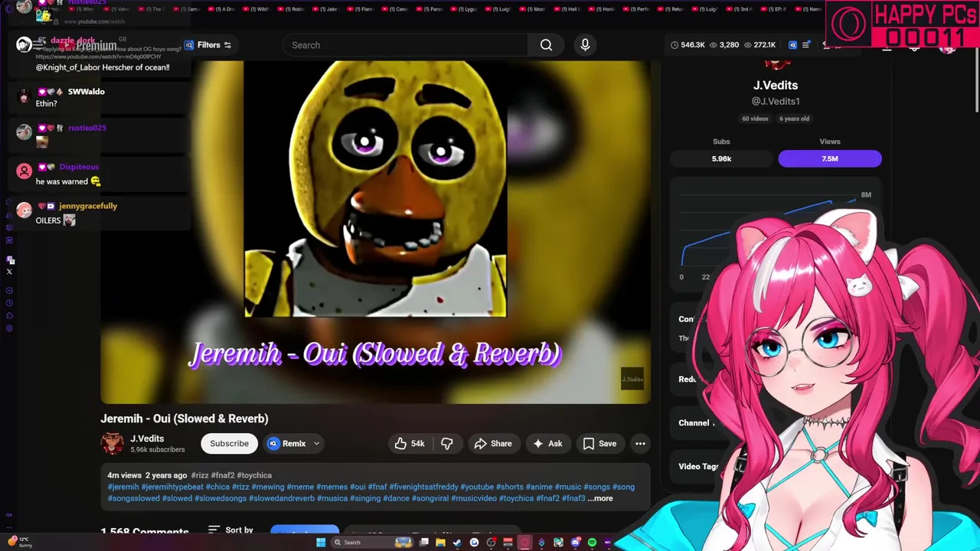Select the Subs stat pill 5.96k
This screenshot has width=980, height=551.
(721, 158)
